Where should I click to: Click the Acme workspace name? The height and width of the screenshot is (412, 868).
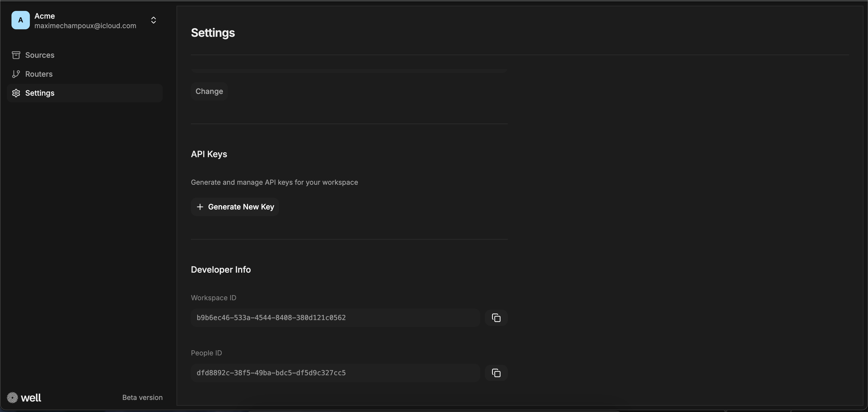pos(44,16)
